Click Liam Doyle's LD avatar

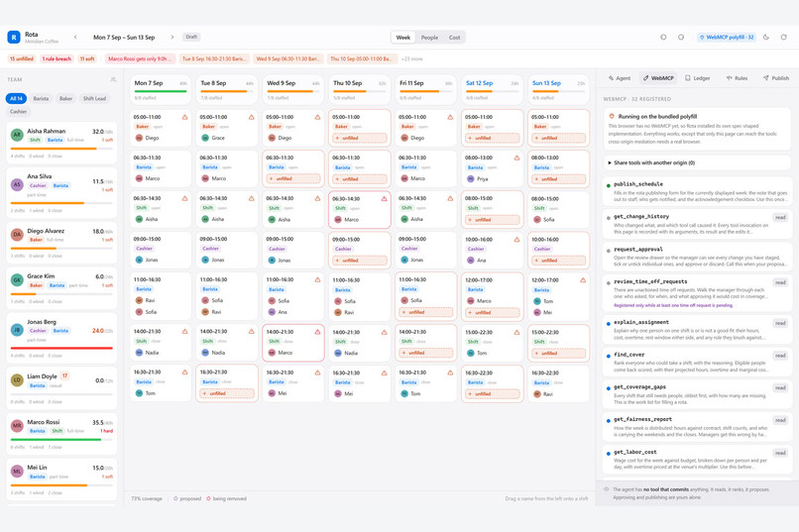17,379
